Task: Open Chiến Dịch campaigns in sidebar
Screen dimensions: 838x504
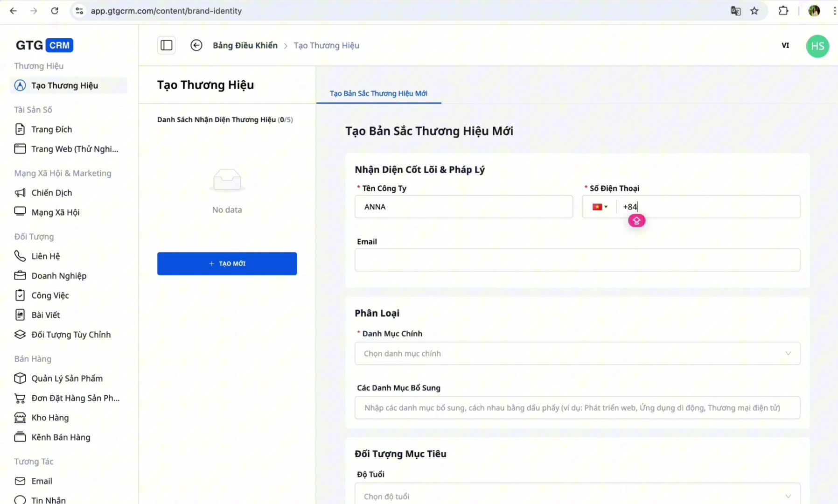Action: pos(51,193)
